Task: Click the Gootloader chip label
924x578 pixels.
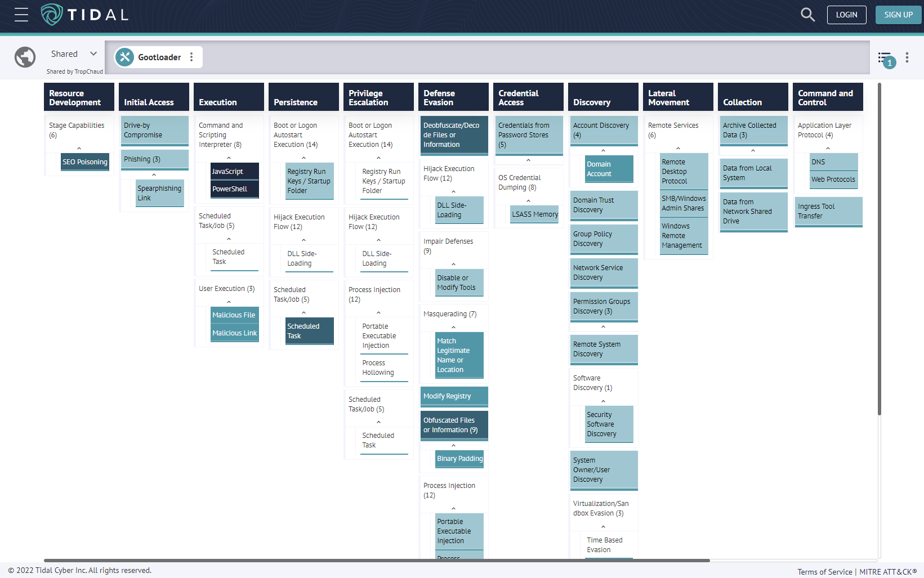Action: [x=159, y=57]
